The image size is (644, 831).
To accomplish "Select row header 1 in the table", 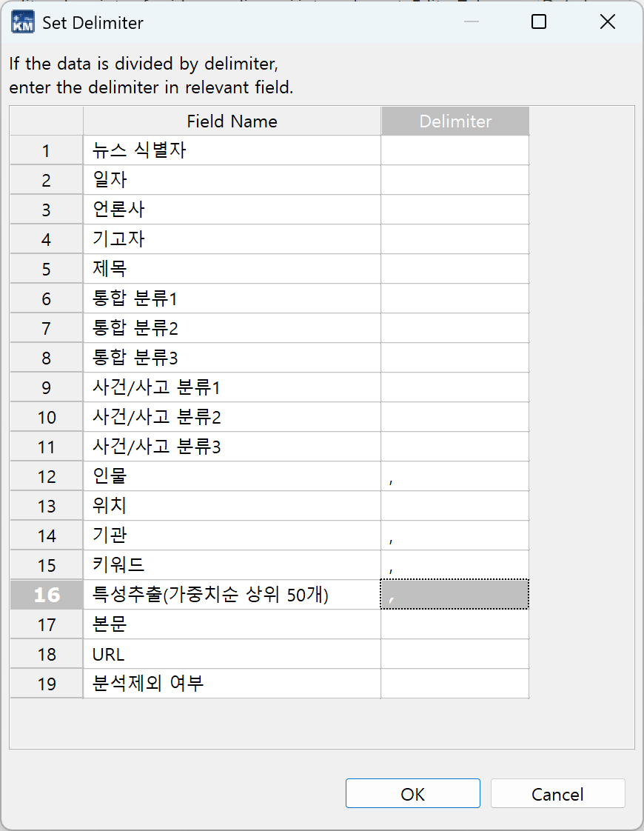I will pyautogui.click(x=45, y=150).
